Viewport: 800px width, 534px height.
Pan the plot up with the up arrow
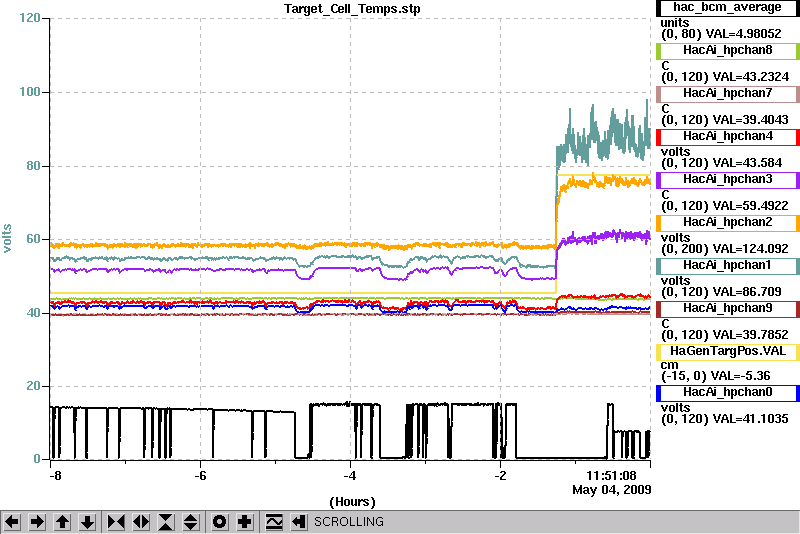click(x=62, y=522)
